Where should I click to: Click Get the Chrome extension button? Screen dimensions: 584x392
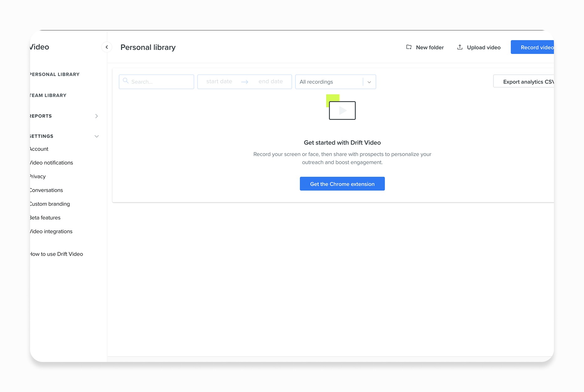tap(342, 184)
